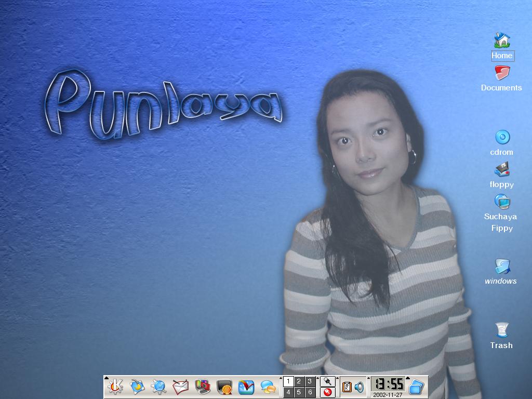Click the floppy label text
Image resolution: width=532 pixels, height=399 pixels.
click(502, 184)
